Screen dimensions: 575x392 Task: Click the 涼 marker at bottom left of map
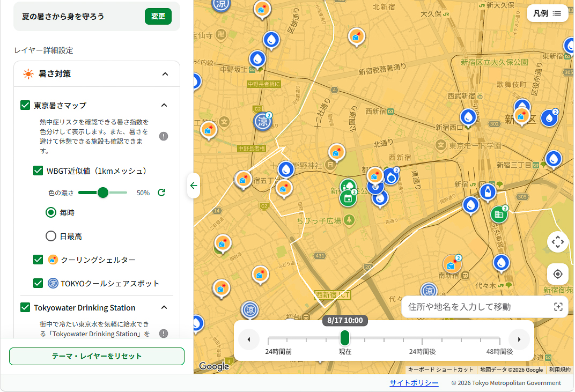click(250, 310)
